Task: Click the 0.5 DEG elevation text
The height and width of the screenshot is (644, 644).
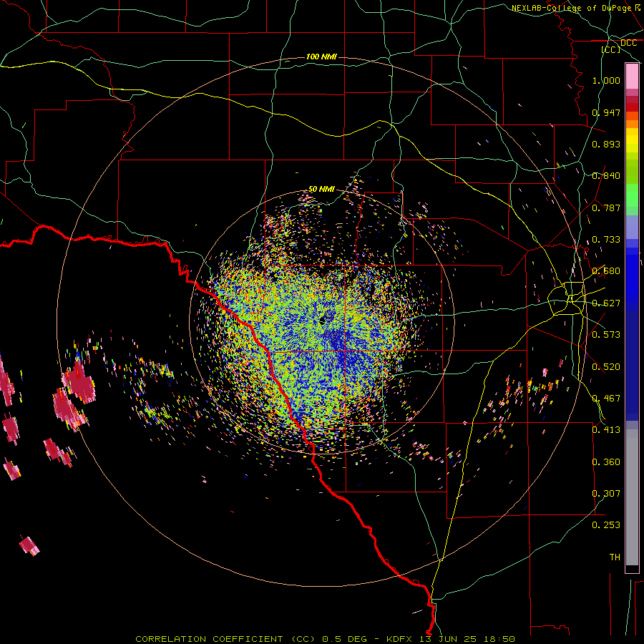Action: (x=346, y=639)
